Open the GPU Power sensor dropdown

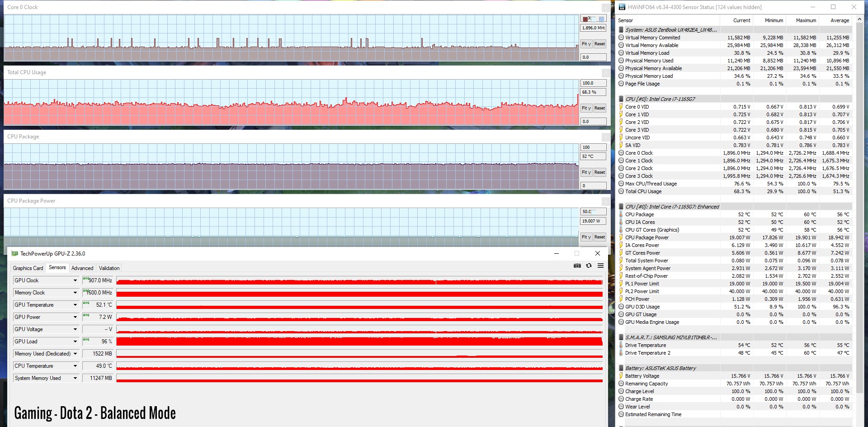(x=75, y=317)
